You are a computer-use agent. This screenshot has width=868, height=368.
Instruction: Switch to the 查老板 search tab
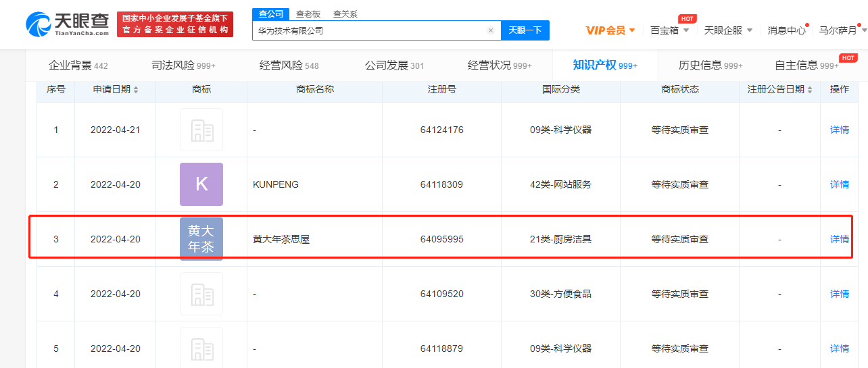[308, 14]
